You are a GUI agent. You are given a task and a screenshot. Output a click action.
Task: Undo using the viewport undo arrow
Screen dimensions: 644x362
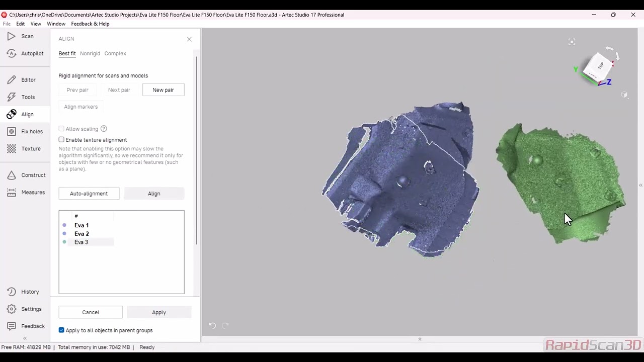(x=212, y=325)
